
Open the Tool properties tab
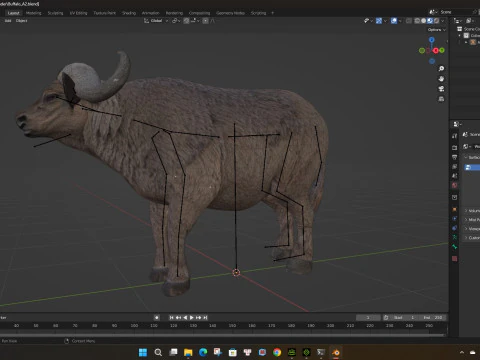pyautogui.click(x=455, y=136)
